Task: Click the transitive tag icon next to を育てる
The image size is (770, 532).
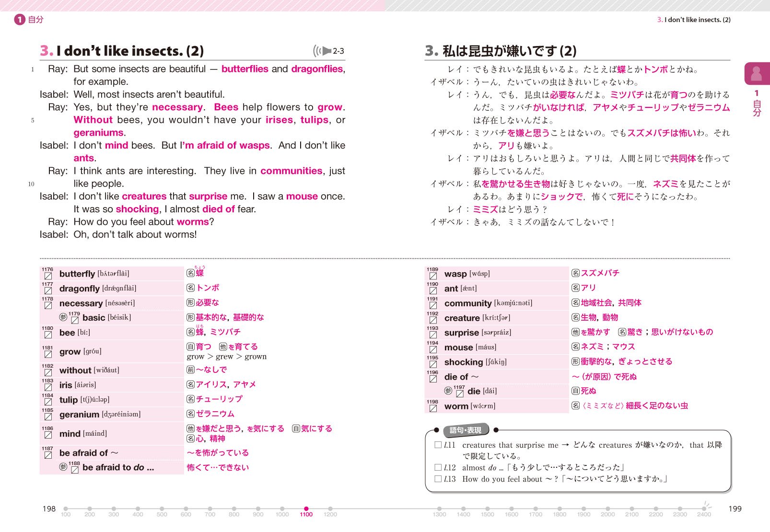Action: [x=223, y=347]
